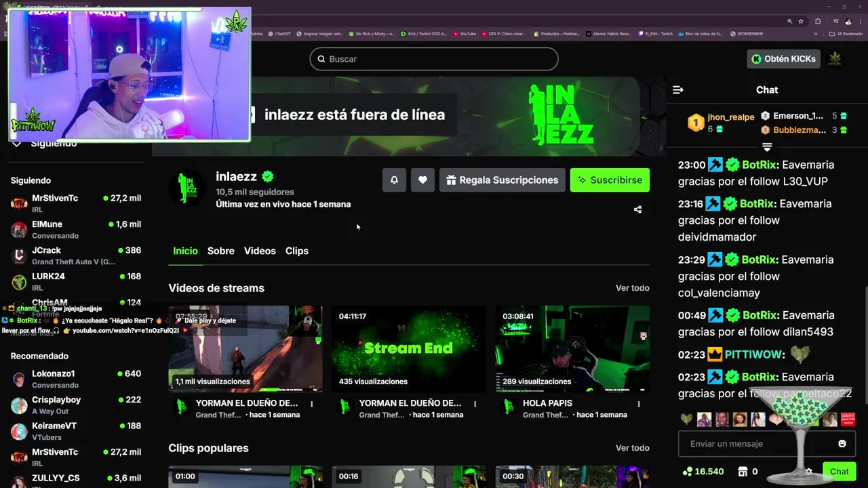
Task: Click the verified badge next to inlaezz
Action: pyautogui.click(x=268, y=177)
